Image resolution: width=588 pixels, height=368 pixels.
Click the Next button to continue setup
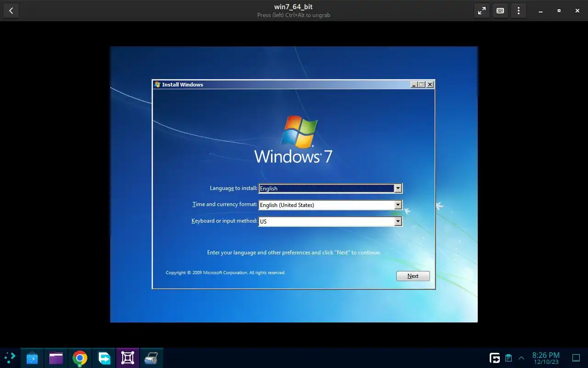tap(413, 276)
